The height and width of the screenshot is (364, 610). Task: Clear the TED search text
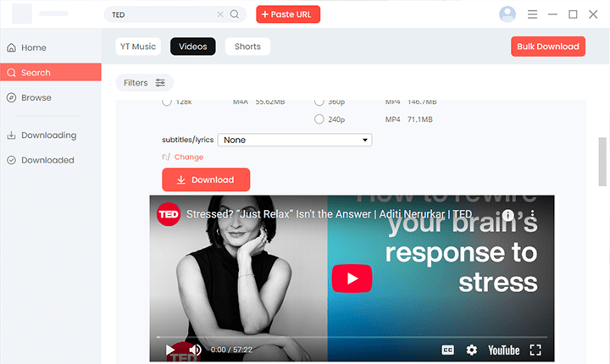click(x=220, y=14)
